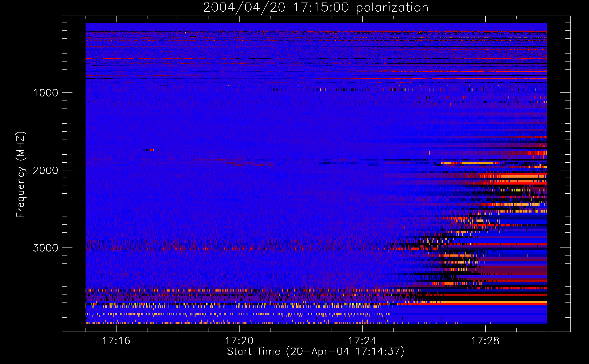Screen dimensions: 589x364
Task: Select the 'Frequency (MHZ)' y-axis label
Action: tap(21, 175)
